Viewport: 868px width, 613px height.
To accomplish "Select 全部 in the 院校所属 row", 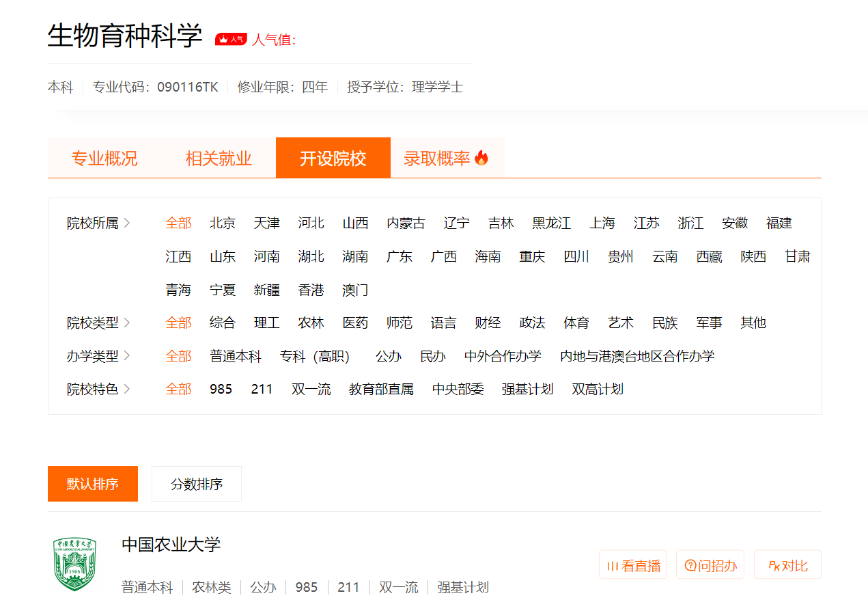I will (178, 223).
